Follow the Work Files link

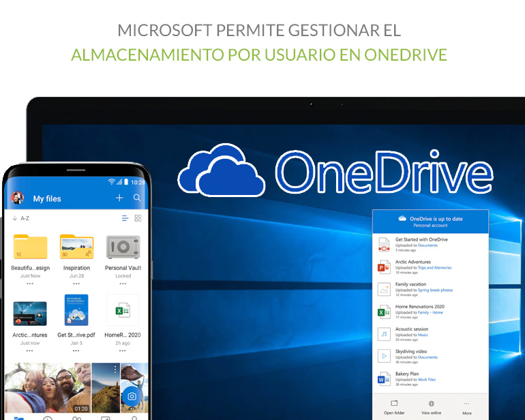(427, 380)
